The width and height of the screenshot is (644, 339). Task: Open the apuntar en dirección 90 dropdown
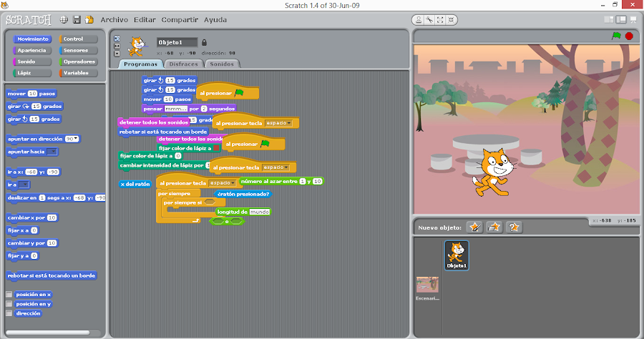coord(76,139)
